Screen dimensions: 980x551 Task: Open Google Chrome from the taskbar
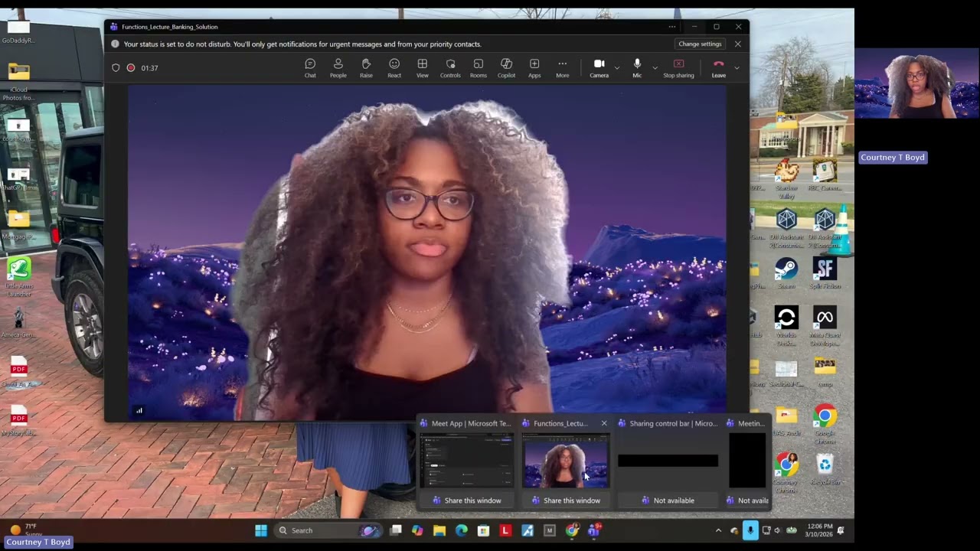[x=571, y=530]
